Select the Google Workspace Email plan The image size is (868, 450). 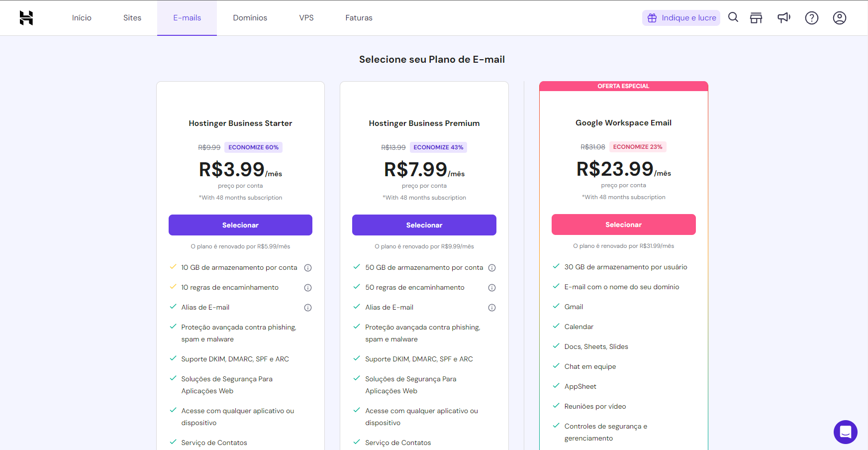pos(623,225)
